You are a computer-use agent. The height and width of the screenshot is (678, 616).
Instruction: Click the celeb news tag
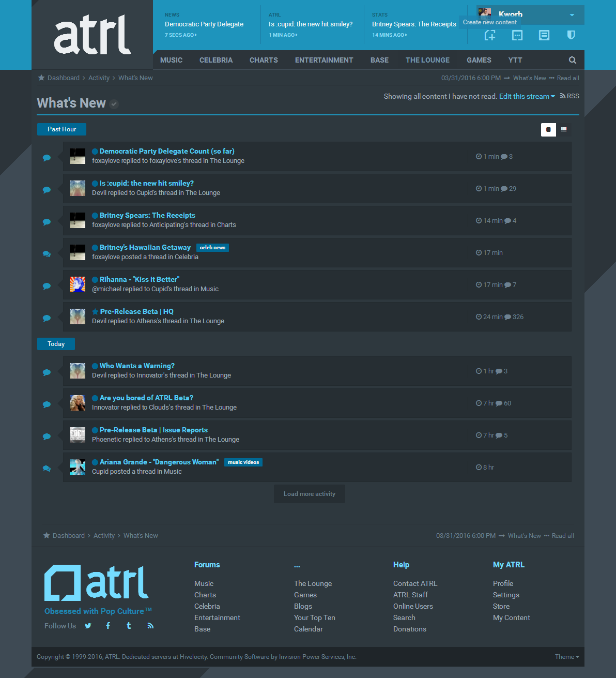pyautogui.click(x=212, y=248)
